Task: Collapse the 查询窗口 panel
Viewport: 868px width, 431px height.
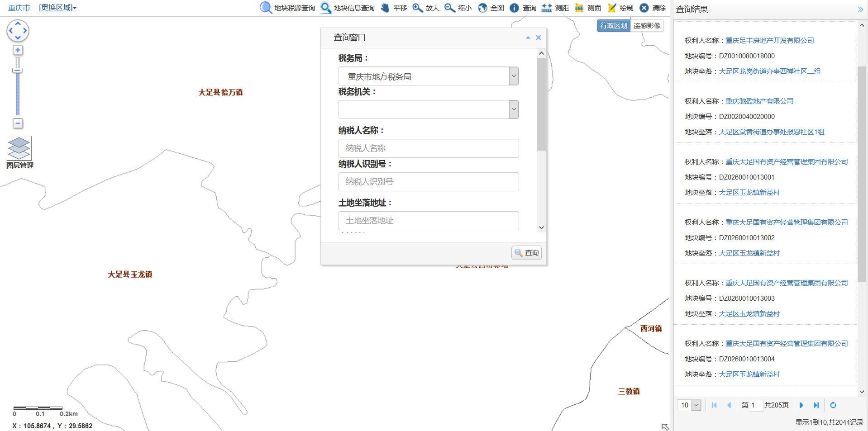Action: click(x=528, y=38)
